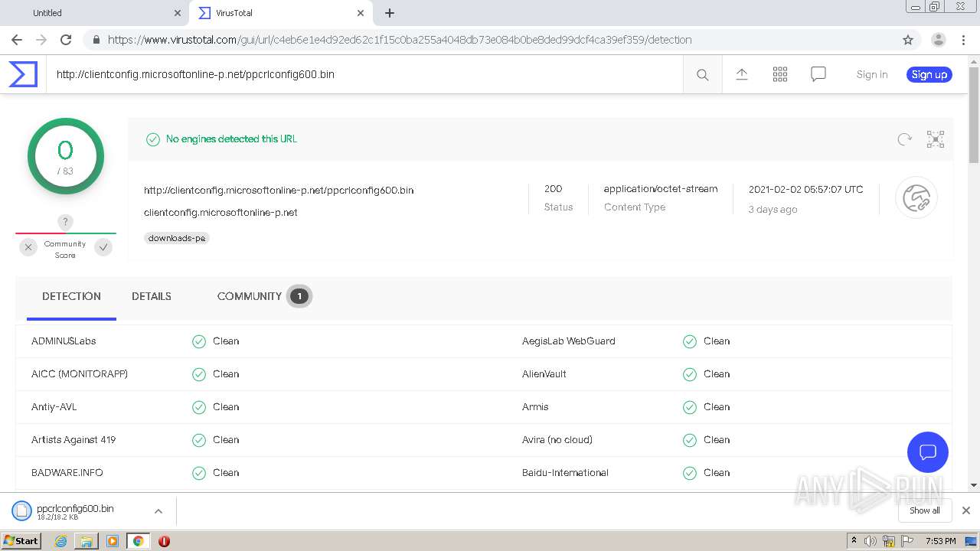Click the AegisLab WebGuard engine name
Viewport: 980px width, 551px height.
[x=569, y=341]
